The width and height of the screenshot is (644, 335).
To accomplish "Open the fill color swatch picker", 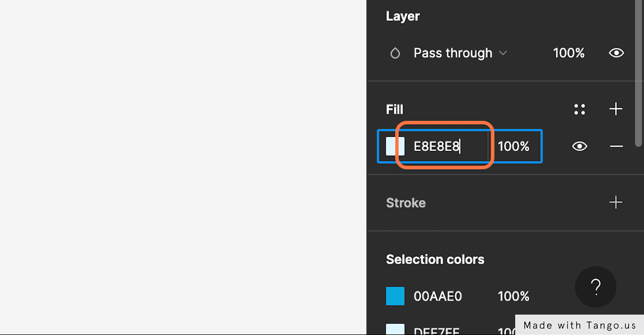I will click(x=395, y=146).
